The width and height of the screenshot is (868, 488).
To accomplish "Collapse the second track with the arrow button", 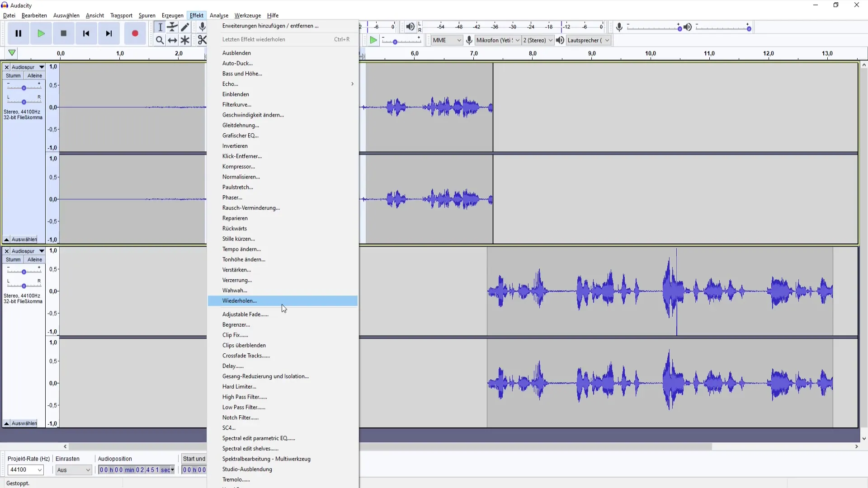I will (x=6, y=423).
